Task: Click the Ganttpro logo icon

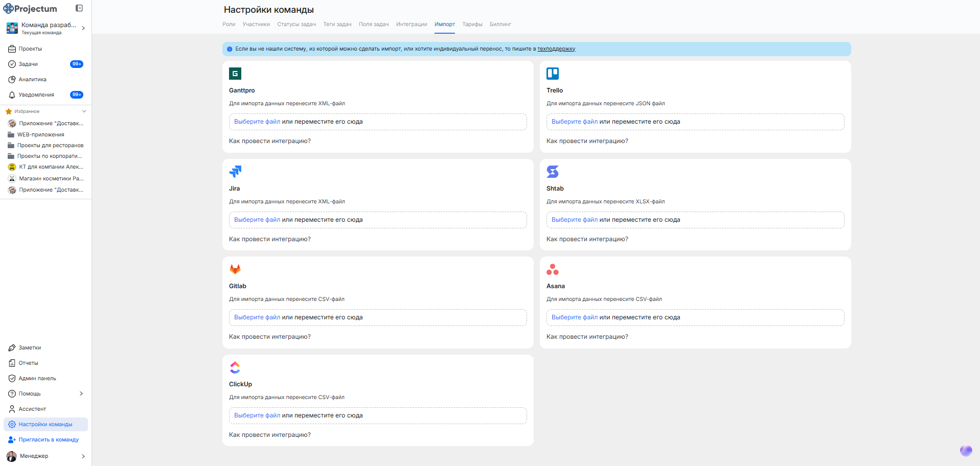Action: pos(235,74)
